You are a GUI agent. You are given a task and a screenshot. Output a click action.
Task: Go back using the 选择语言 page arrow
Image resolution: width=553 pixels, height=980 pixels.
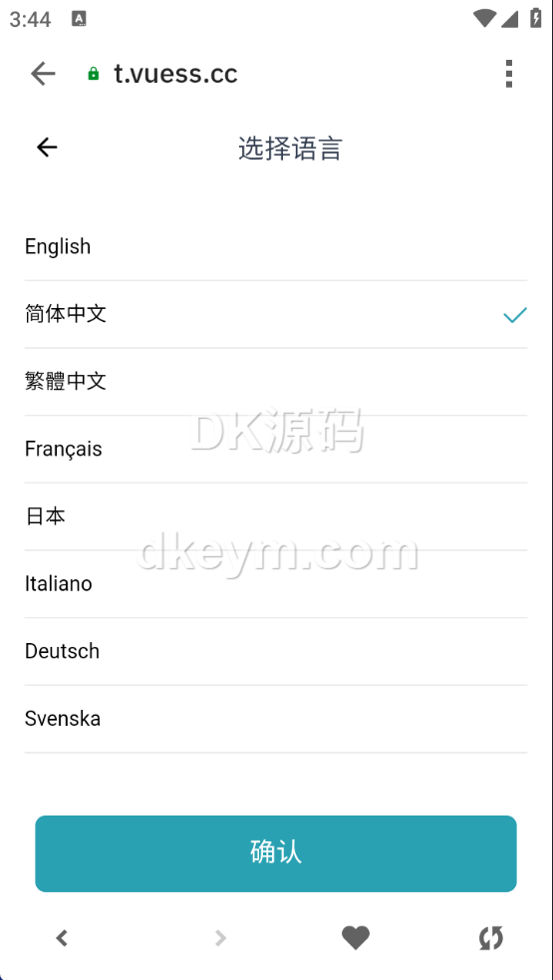pos(47,148)
